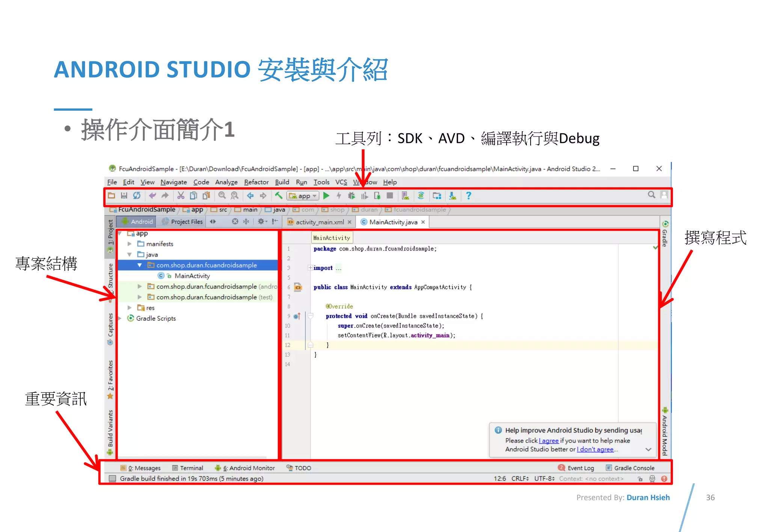Click the Stop square icon
The height and width of the screenshot is (532, 769).
tap(390, 195)
